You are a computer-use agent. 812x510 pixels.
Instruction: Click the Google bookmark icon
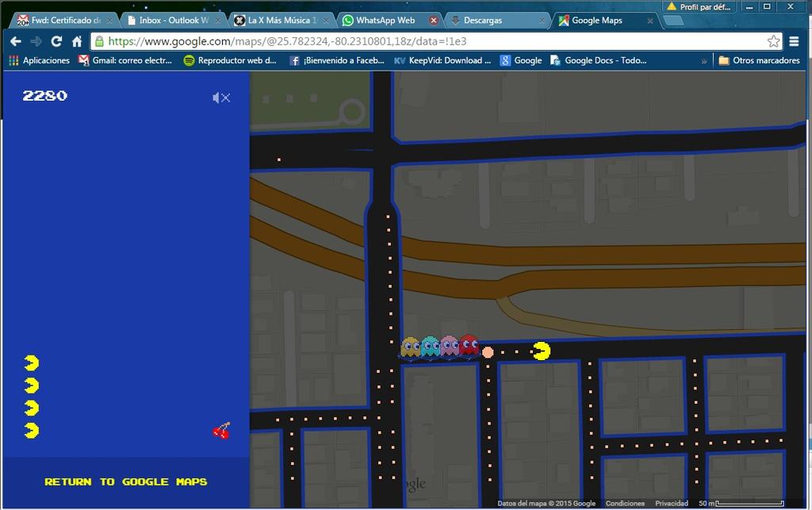point(505,59)
